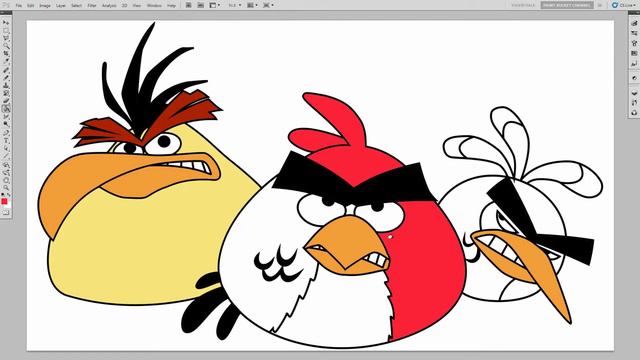Open the Window menu
Screen dimensions: 640x360
click(x=154, y=6)
